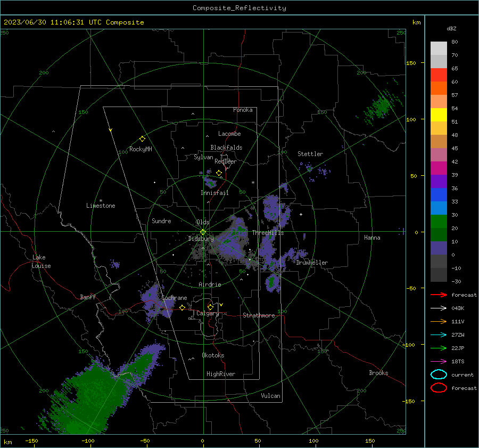Image resolution: width=479 pixels, height=448 pixels.
Task: Select the bright green 30 dBZ legend swatch
Action: (439, 222)
